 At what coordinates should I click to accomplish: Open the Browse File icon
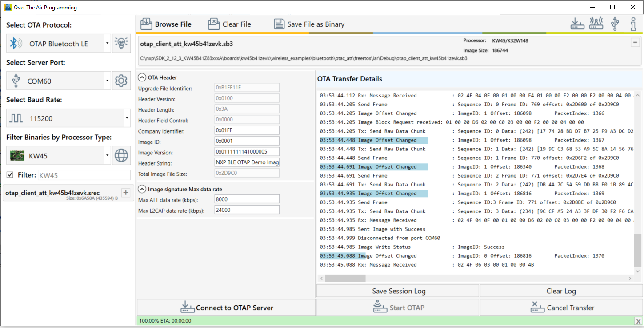pyautogui.click(x=147, y=24)
